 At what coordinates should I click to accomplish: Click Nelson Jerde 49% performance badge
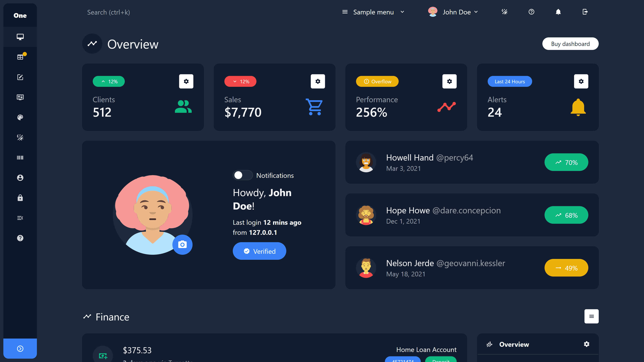click(567, 268)
